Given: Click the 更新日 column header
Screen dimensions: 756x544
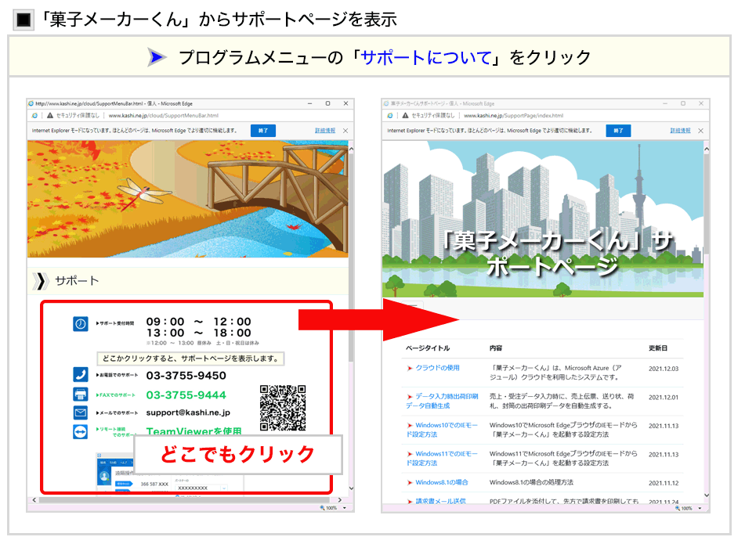Looking at the screenshot, I should [657, 348].
